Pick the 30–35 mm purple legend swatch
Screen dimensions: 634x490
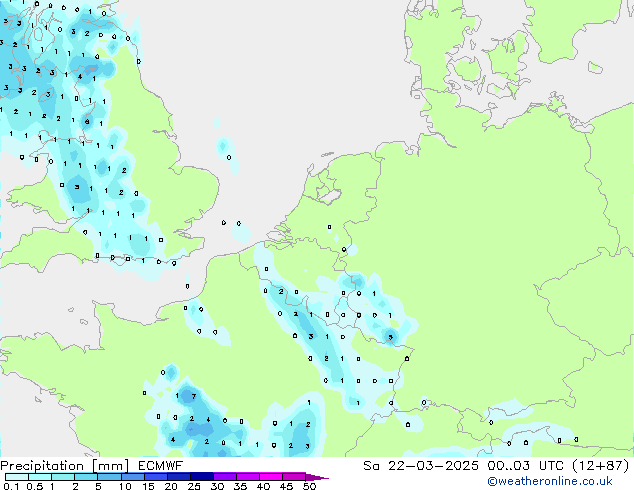(228, 477)
